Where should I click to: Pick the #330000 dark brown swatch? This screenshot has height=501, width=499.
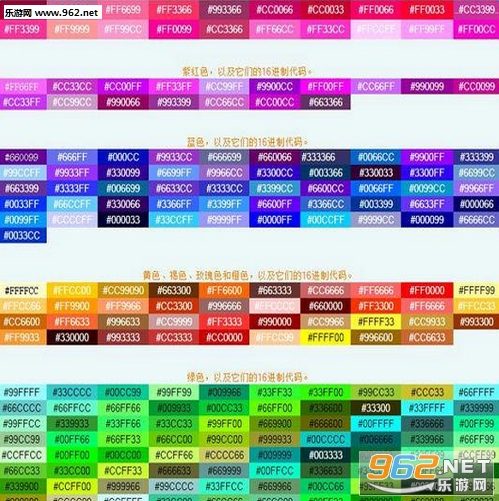pos(72,337)
